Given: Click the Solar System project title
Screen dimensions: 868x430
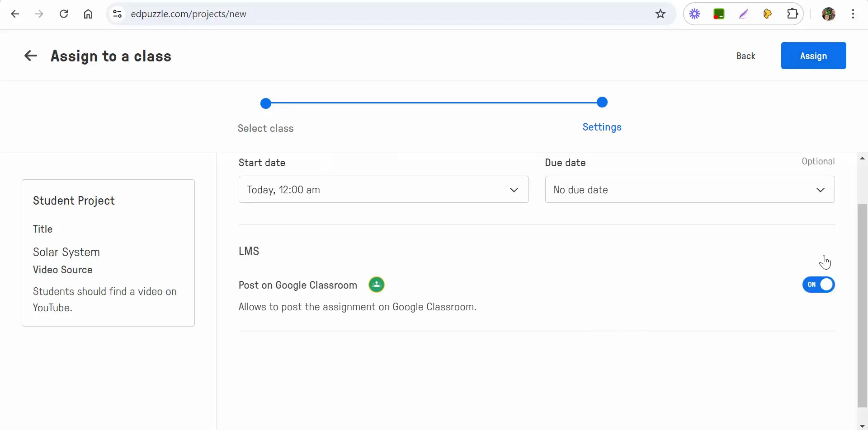Looking at the screenshot, I should (66, 252).
